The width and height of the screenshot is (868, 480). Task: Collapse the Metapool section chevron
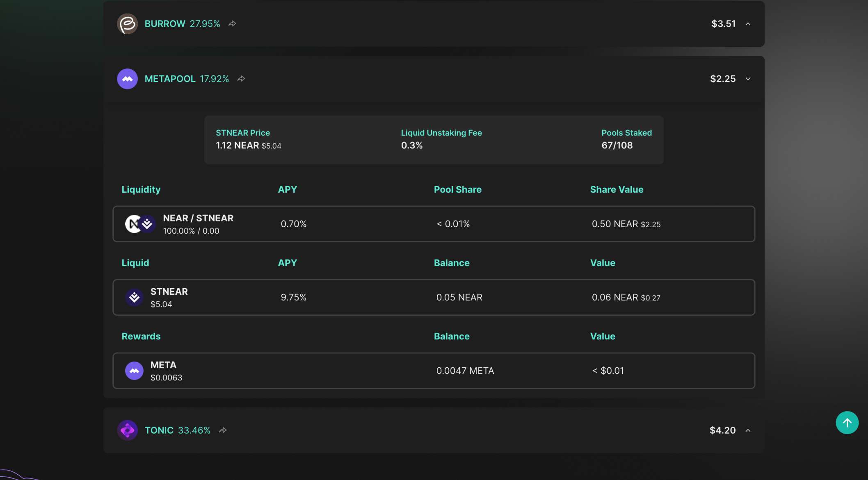[748, 79]
